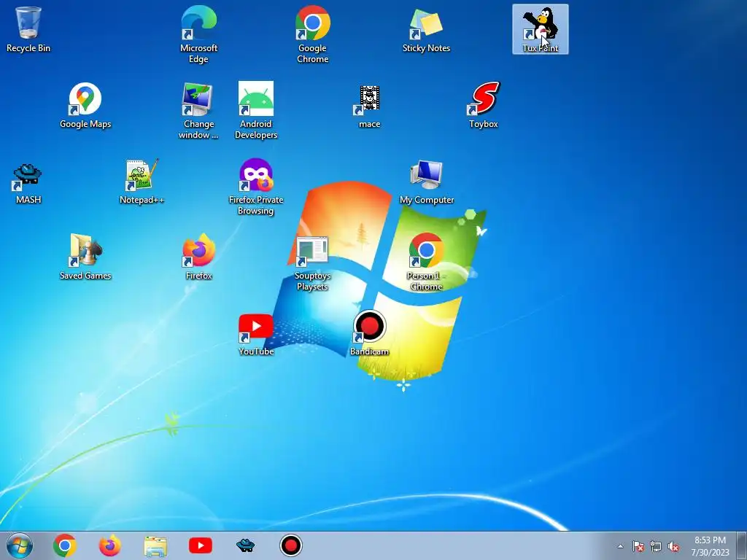
Task: Select the Toybox desktop shortcut
Action: (483, 106)
